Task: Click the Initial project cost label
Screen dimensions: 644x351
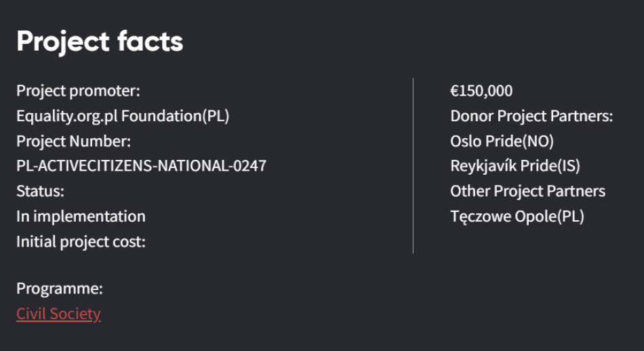Action: pos(81,241)
